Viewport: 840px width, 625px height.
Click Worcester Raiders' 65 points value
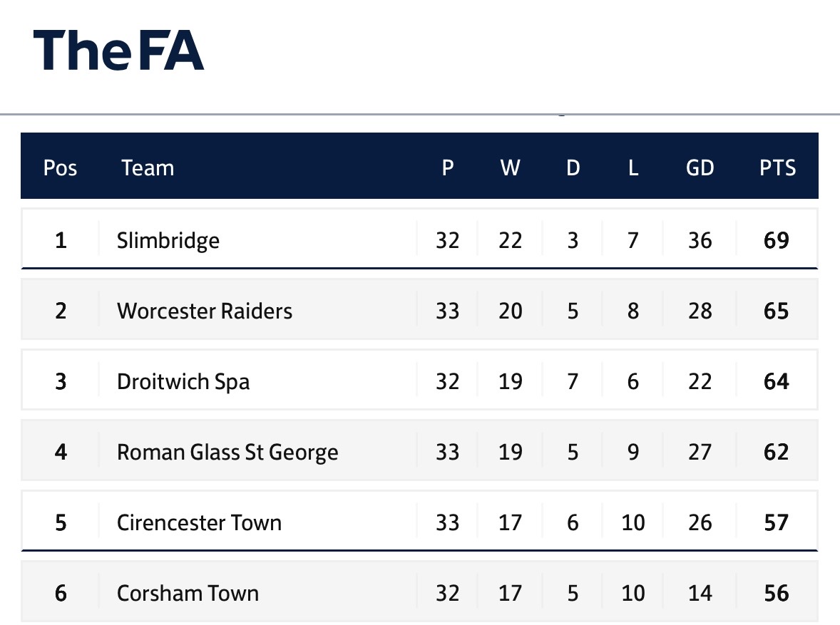(777, 311)
